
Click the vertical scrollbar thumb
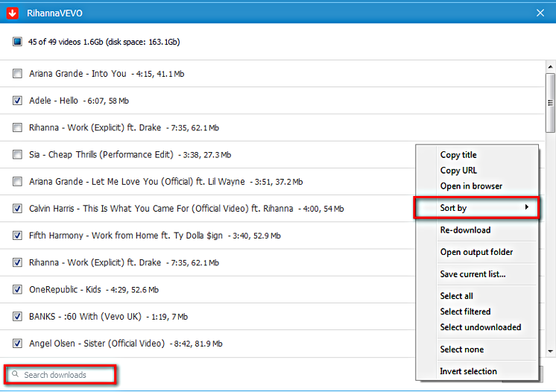coord(550,103)
